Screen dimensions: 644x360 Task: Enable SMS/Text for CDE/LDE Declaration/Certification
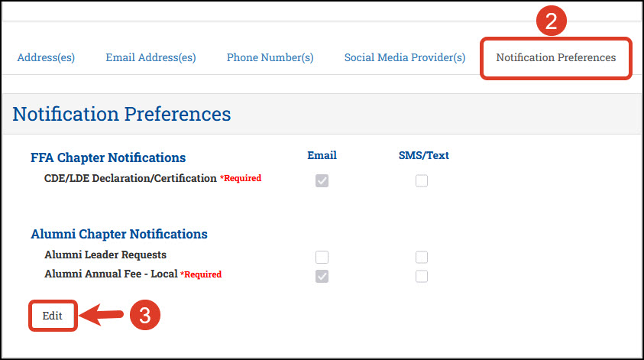[x=422, y=181]
